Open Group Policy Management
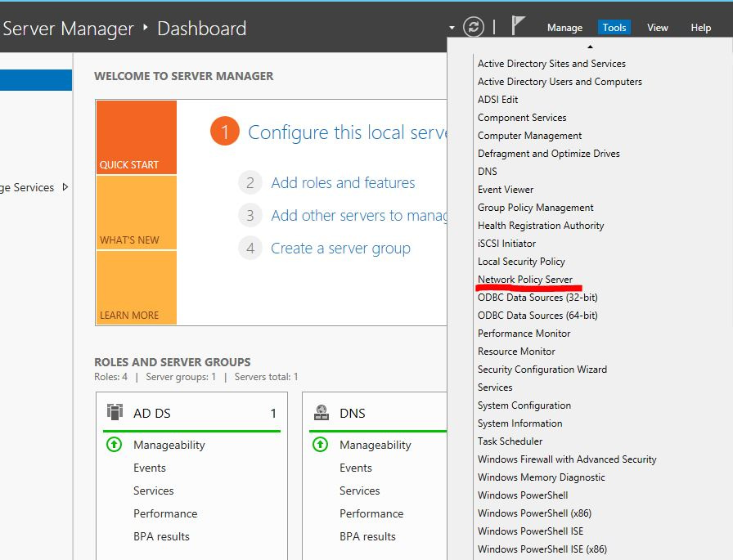The width and height of the screenshot is (733, 560). click(535, 208)
